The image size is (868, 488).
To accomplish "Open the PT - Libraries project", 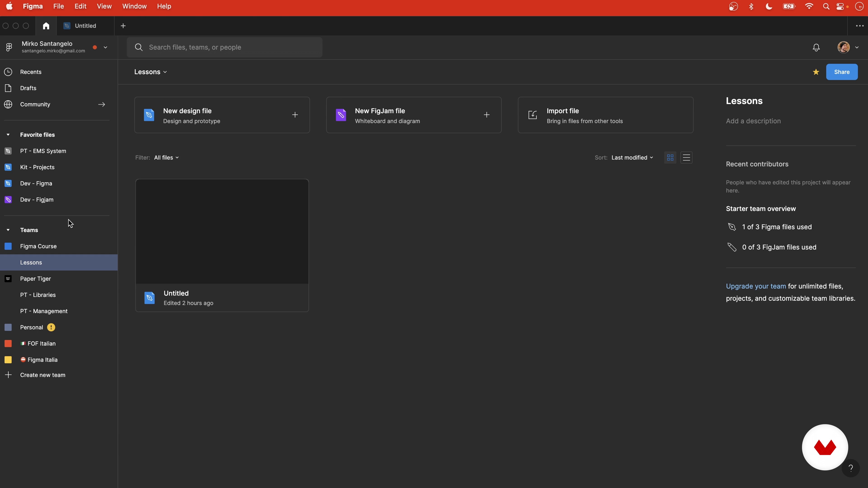I will tap(59, 295).
